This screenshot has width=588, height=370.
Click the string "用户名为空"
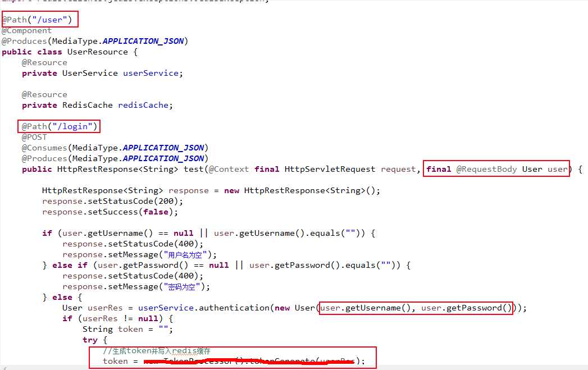tap(185, 254)
